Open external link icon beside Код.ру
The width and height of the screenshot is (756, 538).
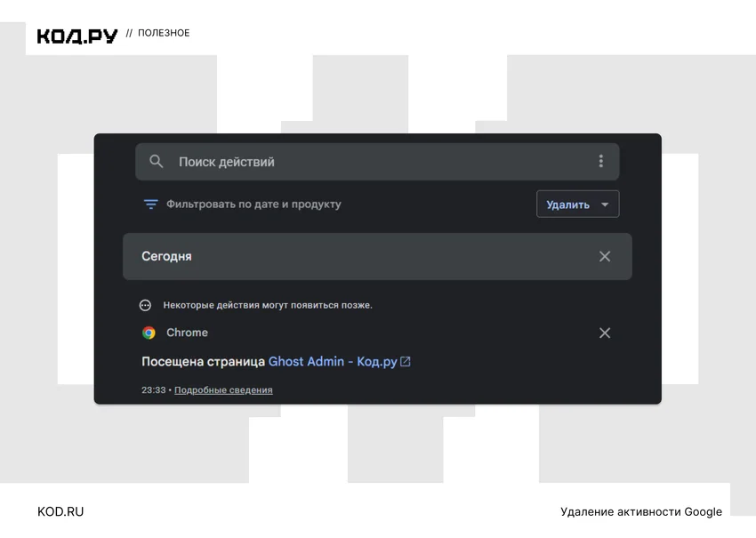point(406,362)
